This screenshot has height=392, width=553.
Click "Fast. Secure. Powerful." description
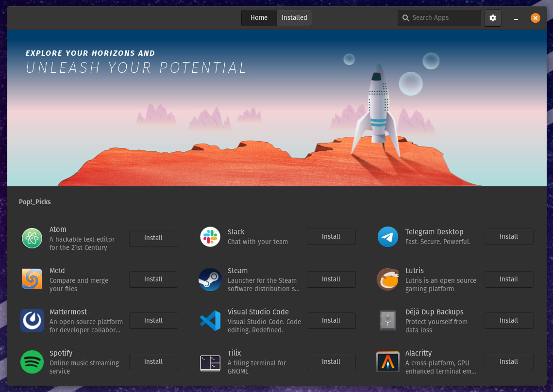coord(437,242)
